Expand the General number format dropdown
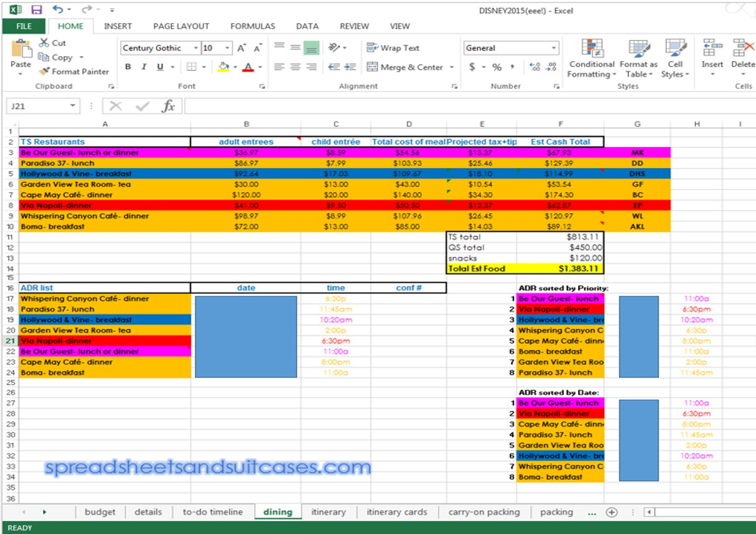This screenshot has width=756, height=534. pos(554,48)
